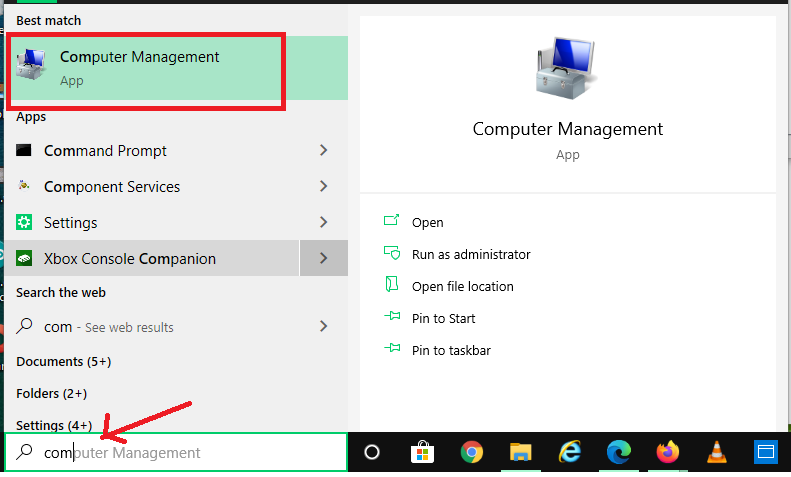Expand Settings app options chevron
Viewport: 791px width, 477px height.
tap(323, 222)
